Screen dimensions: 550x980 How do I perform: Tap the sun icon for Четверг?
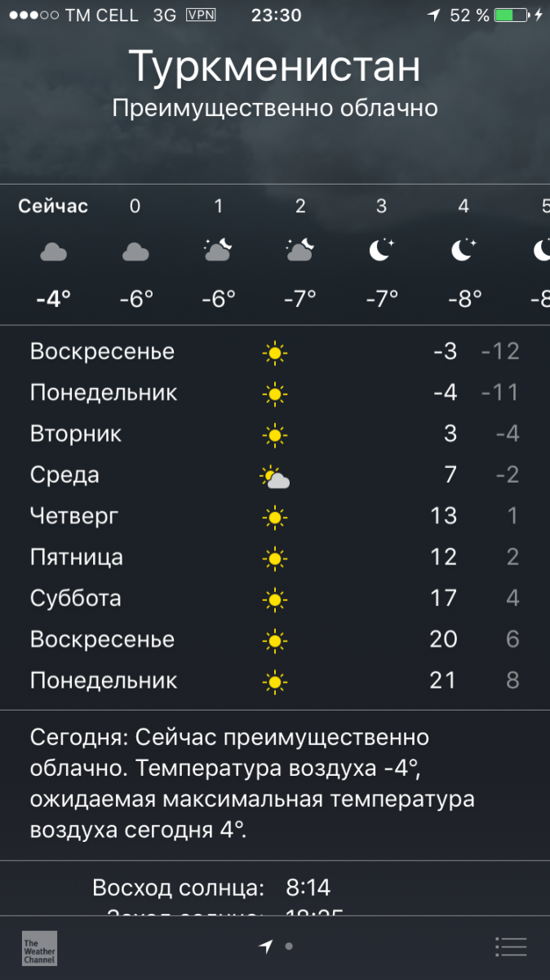pos(275,517)
